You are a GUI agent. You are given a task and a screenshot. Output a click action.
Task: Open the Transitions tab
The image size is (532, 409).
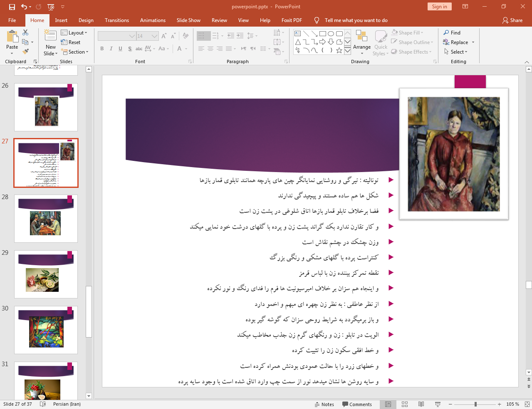click(x=117, y=20)
